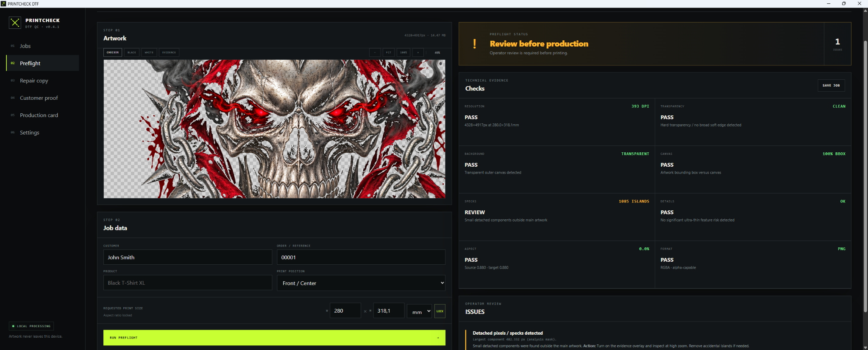Click the "TRANSPARENT" background status
This screenshot has height=350, width=868.
point(635,154)
